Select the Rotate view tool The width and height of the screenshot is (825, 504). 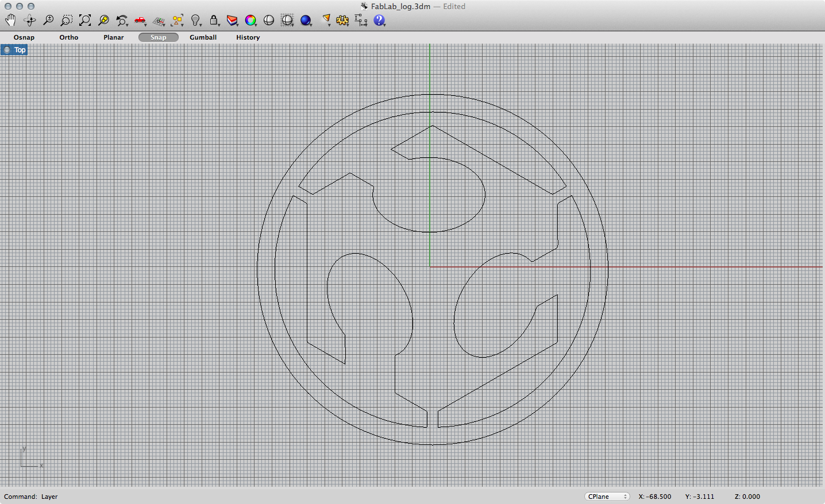pyautogui.click(x=29, y=21)
